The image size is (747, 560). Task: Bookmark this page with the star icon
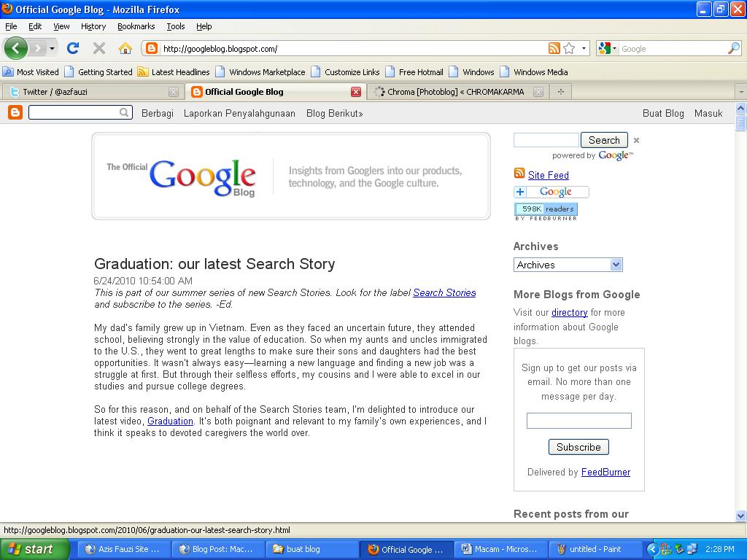pyautogui.click(x=569, y=48)
